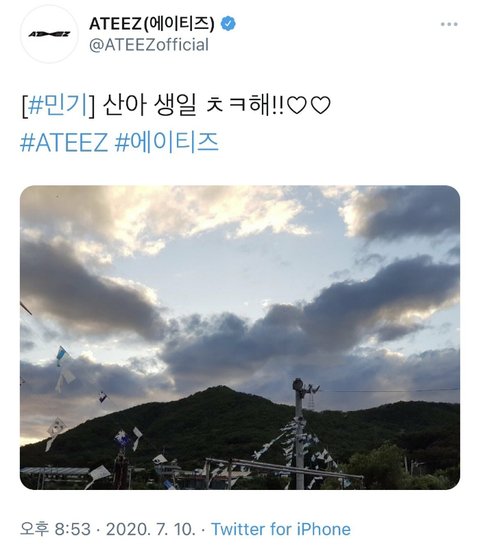480x549 pixels.
Task: Open the three-dot more options menu
Action: [449, 24]
